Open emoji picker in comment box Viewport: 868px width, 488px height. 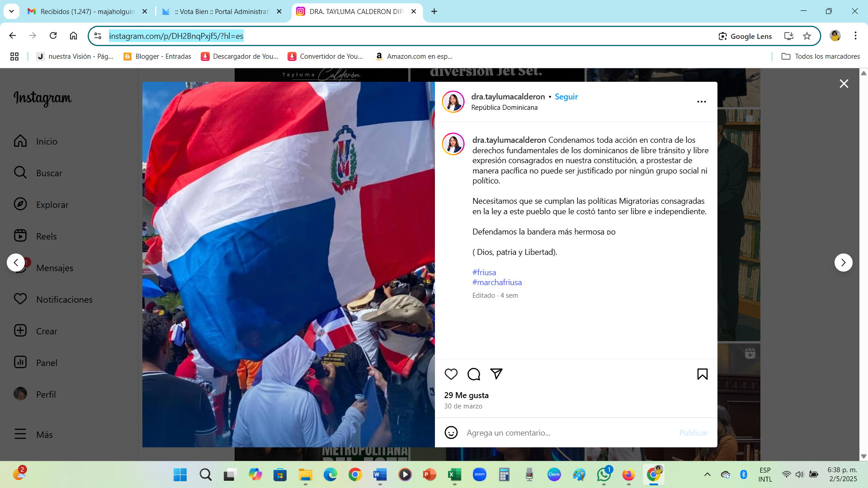[x=451, y=432]
